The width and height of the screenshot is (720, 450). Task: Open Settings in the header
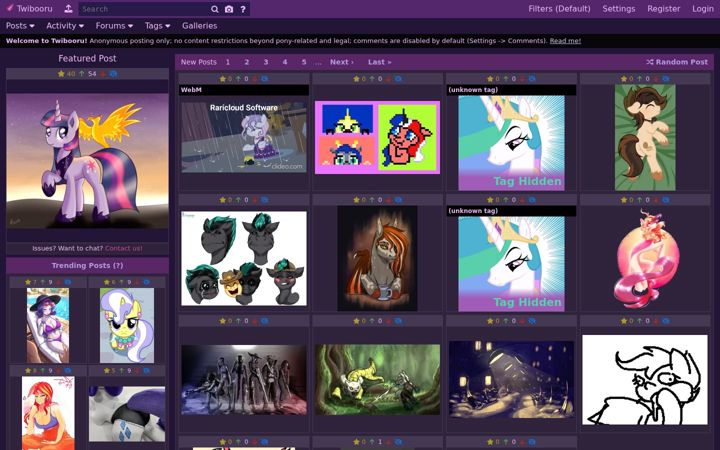click(619, 9)
